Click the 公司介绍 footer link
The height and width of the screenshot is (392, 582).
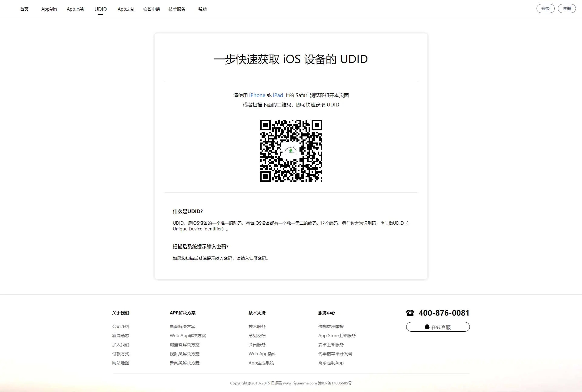(120, 327)
